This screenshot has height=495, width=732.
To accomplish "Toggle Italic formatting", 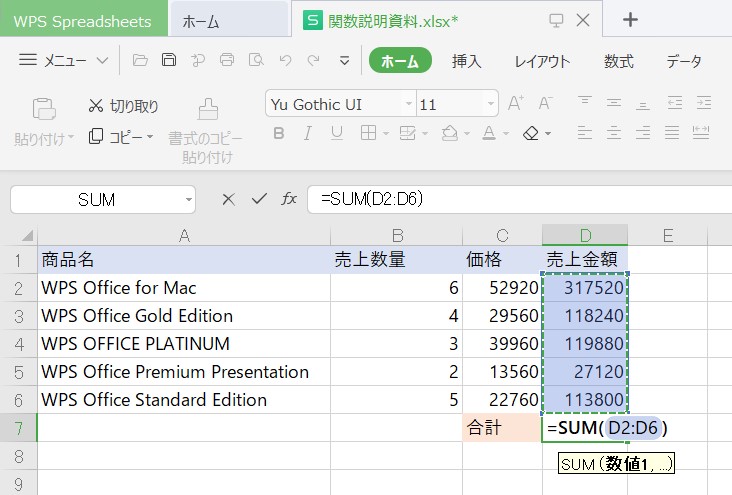I will pyautogui.click(x=308, y=134).
